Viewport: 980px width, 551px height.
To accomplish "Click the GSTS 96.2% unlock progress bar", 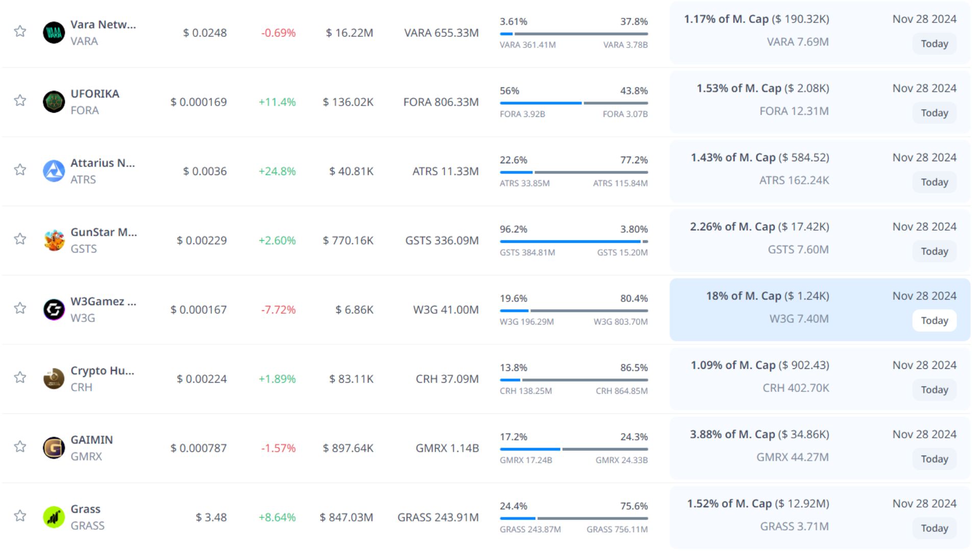I will [x=573, y=241].
